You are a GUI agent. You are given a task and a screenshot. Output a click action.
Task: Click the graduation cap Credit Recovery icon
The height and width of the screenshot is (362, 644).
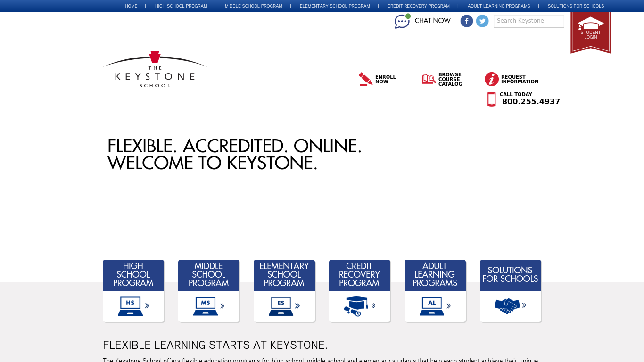click(356, 306)
